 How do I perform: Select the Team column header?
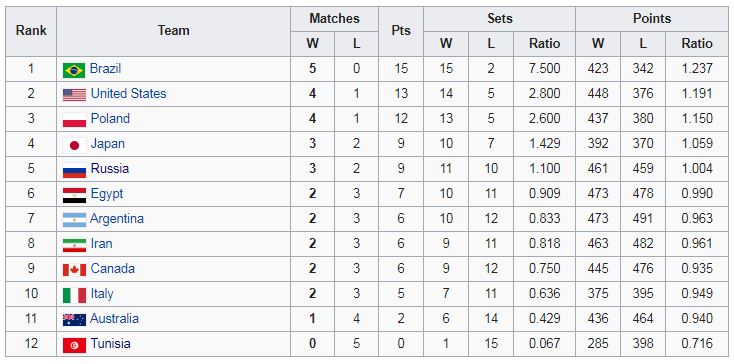click(x=173, y=31)
